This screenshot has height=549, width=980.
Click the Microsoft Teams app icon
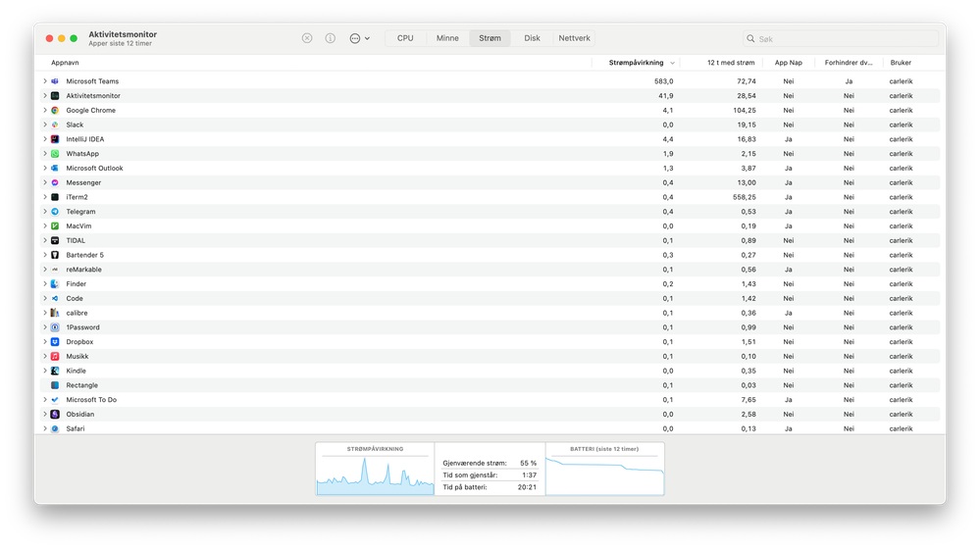pos(55,81)
